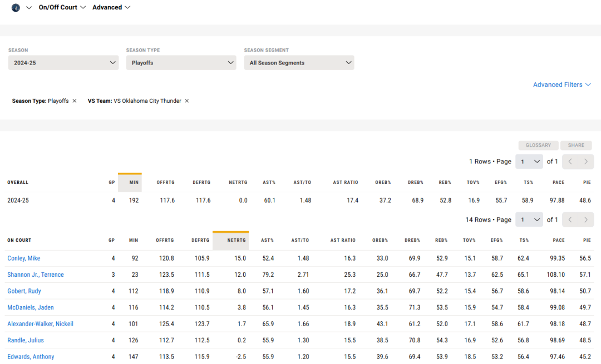Viewport: 601px width, 364px height.
Task: Click the '14 Rows • Page' label
Action: (489, 220)
